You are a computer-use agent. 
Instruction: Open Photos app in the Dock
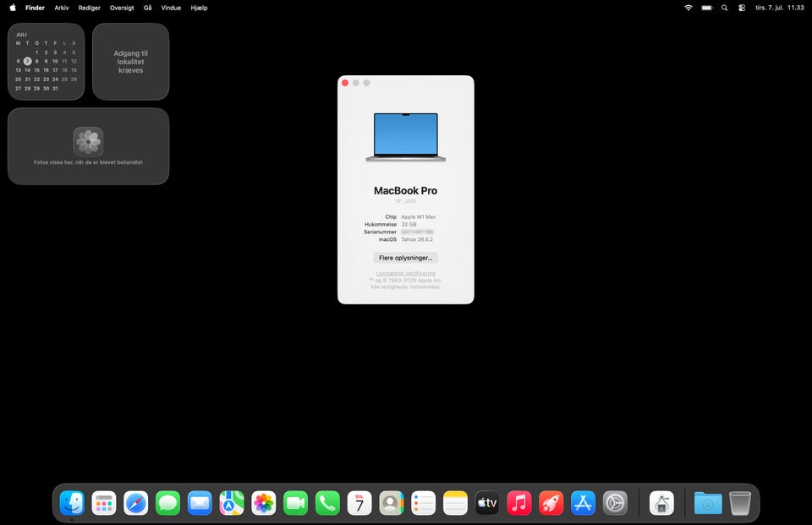point(264,503)
